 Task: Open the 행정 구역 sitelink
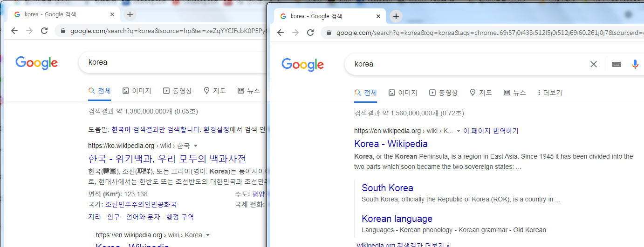pyautogui.click(x=180, y=217)
